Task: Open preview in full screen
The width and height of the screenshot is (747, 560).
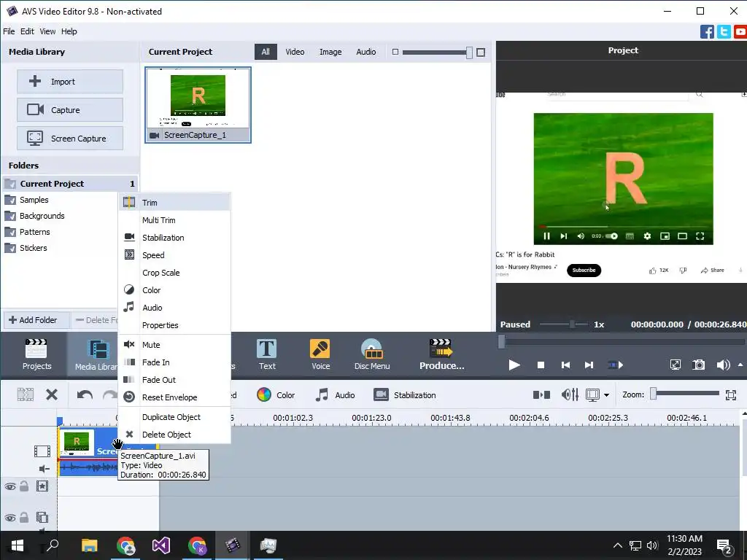Action: point(676,365)
